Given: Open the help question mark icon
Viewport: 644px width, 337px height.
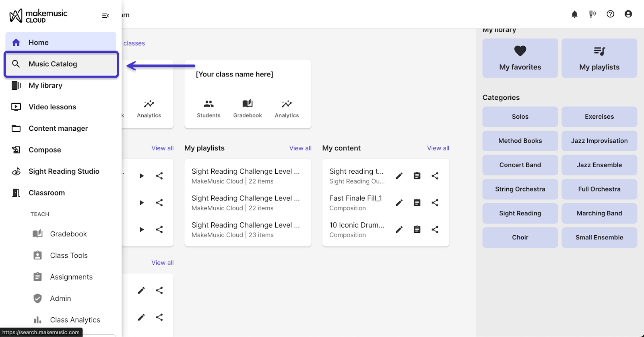Looking at the screenshot, I should pyautogui.click(x=611, y=14).
